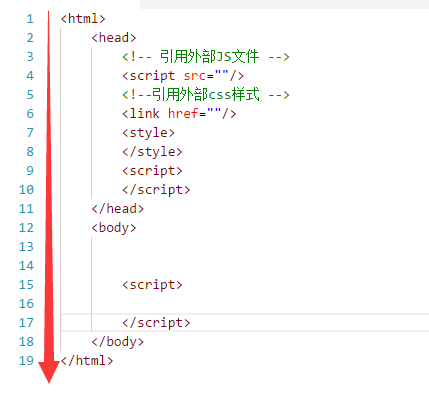429x397 pixels.
Task: Click the closing </html> tag
Action: [x=87, y=361]
